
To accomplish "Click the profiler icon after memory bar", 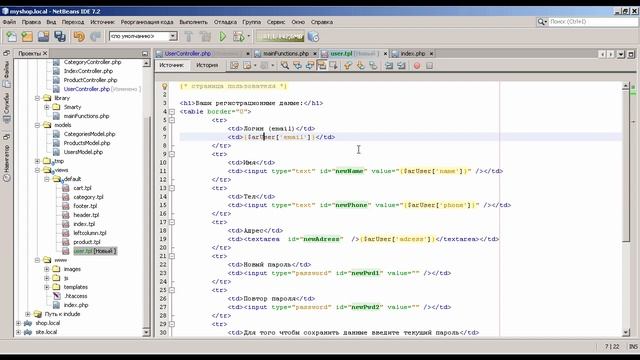I will point(313,37).
